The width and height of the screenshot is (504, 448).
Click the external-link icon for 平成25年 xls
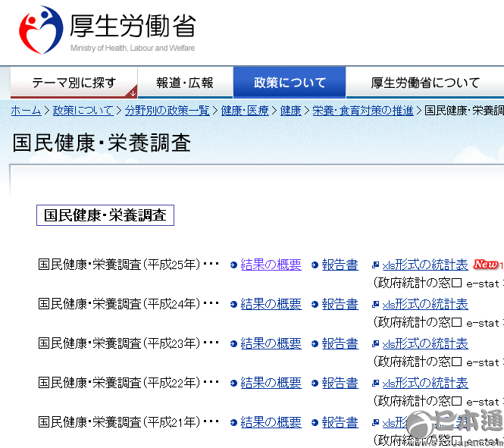coord(375,265)
